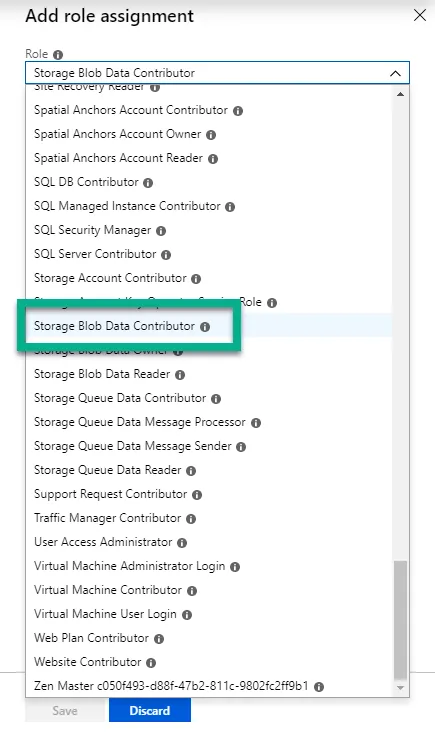The image size is (435, 746).
Task: Click the role list scrollbar thumb
Action: 400,621
